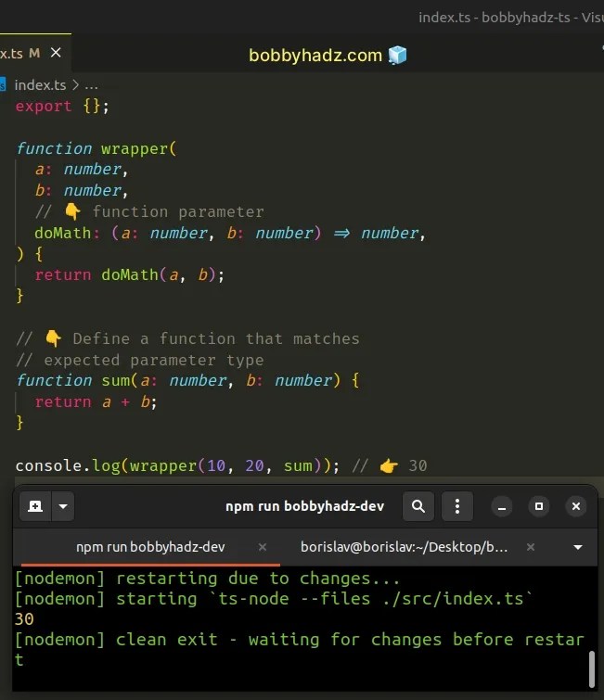Click the 'npm run bobbyhadz-dev' terminal window title
604x700 pixels.
[x=304, y=506]
